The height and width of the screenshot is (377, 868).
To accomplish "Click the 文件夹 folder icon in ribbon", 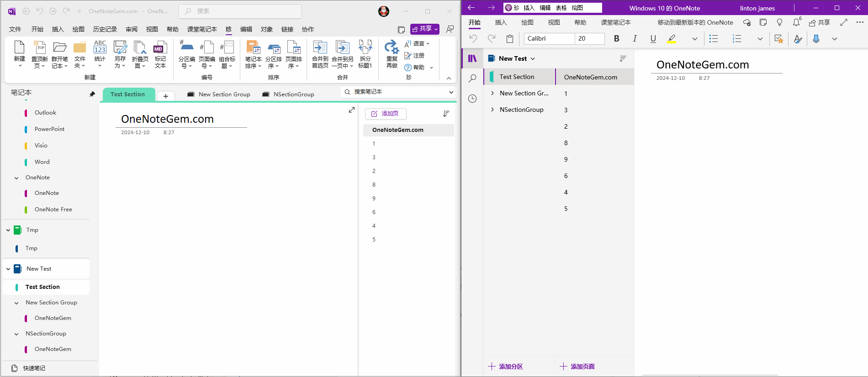I will click(x=80, y=47).
